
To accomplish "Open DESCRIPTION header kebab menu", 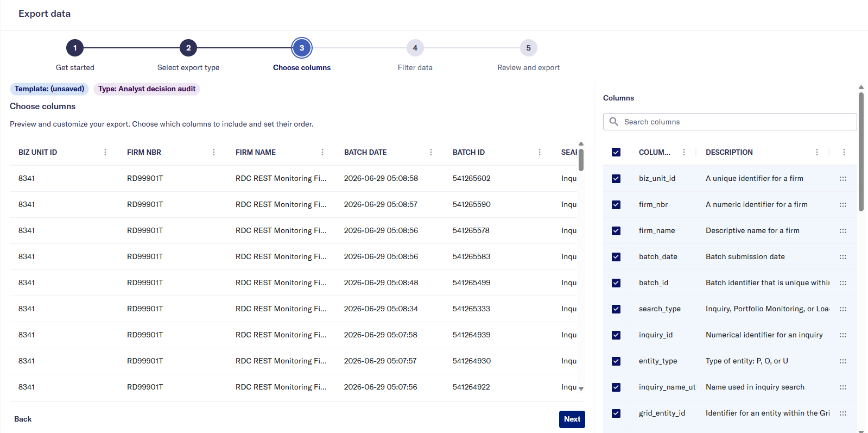I will (x=817, y=152).
